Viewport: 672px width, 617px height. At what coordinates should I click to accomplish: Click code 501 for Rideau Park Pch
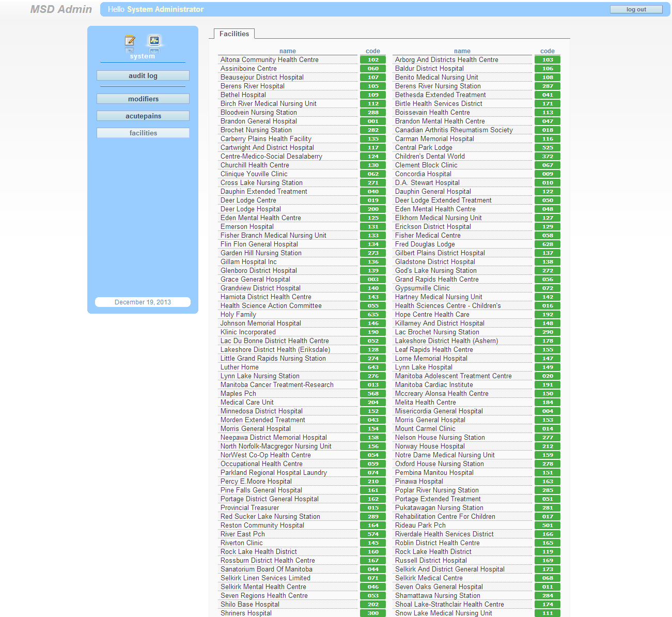tap(548, 526)
